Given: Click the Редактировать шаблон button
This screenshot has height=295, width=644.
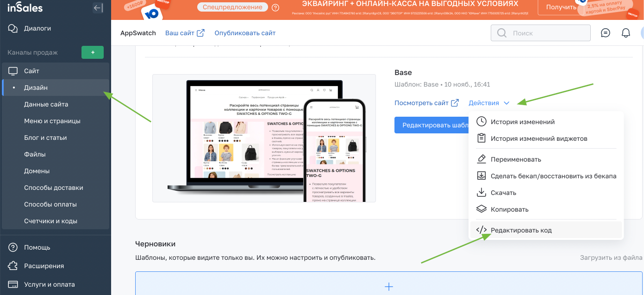Looking at the screenshot, I should [x=431, y=125].
